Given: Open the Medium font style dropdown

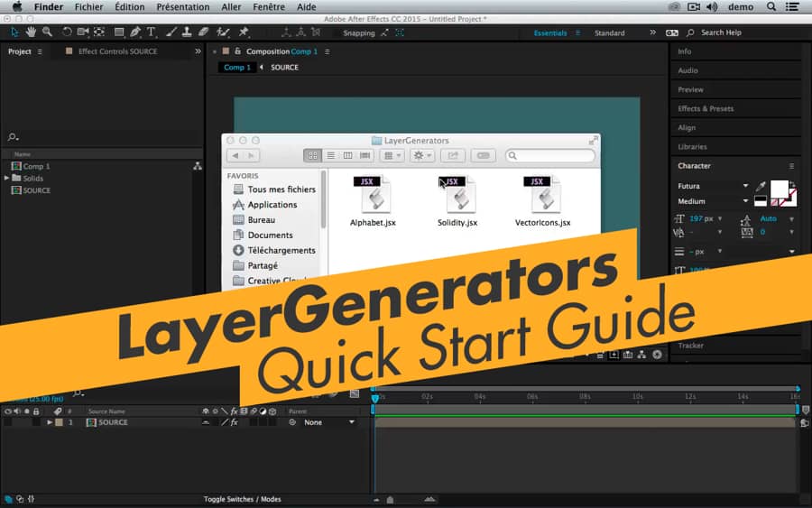Looking at the screenshot, I should [x=745, y=201].
